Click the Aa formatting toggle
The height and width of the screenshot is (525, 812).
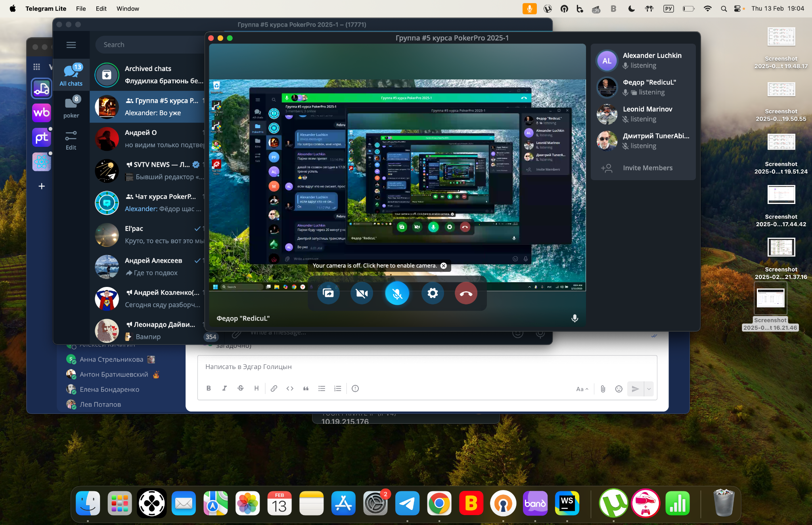(x=582, y=389)
